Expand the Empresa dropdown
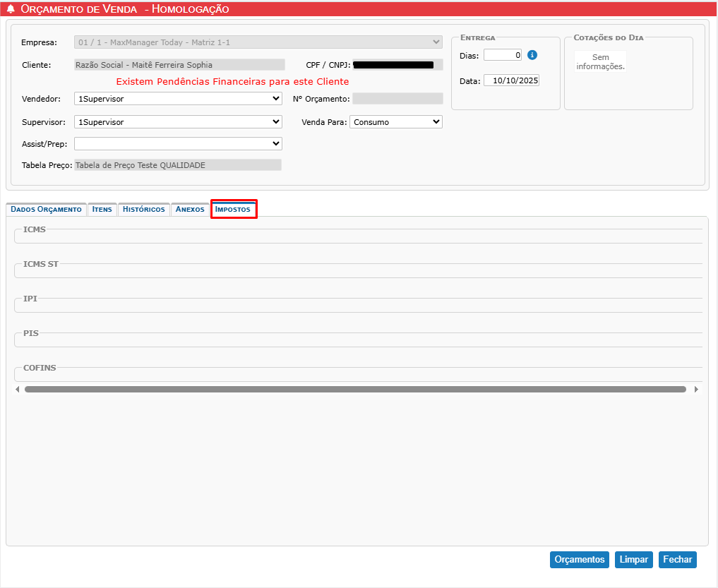 click(258, 42)
